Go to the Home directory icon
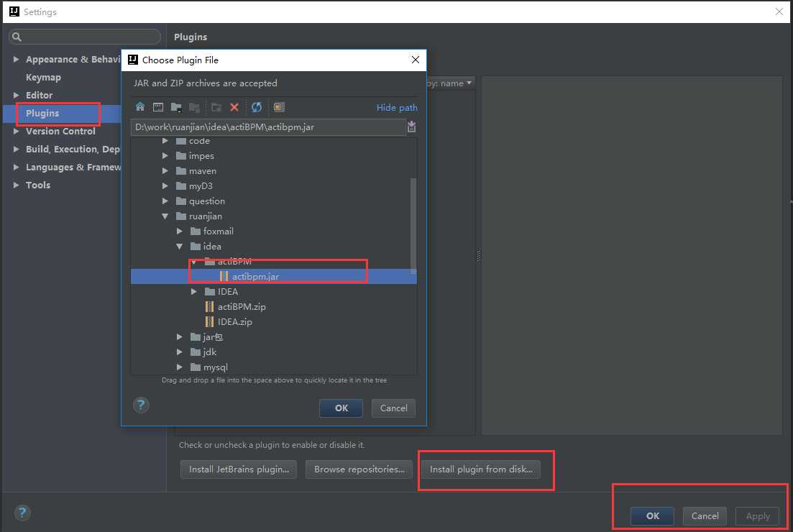The width and height of the screenshot is (793, 532). [x=140, y=106]
